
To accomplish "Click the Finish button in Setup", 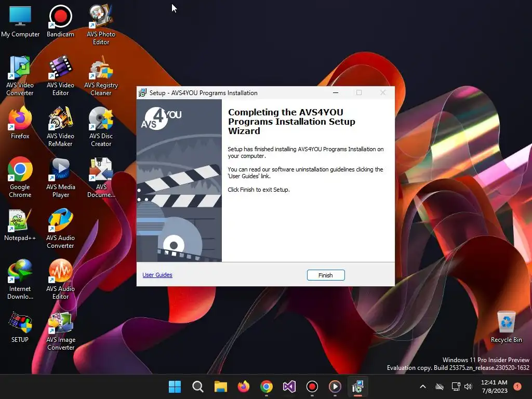I will [x=326, y=275].
